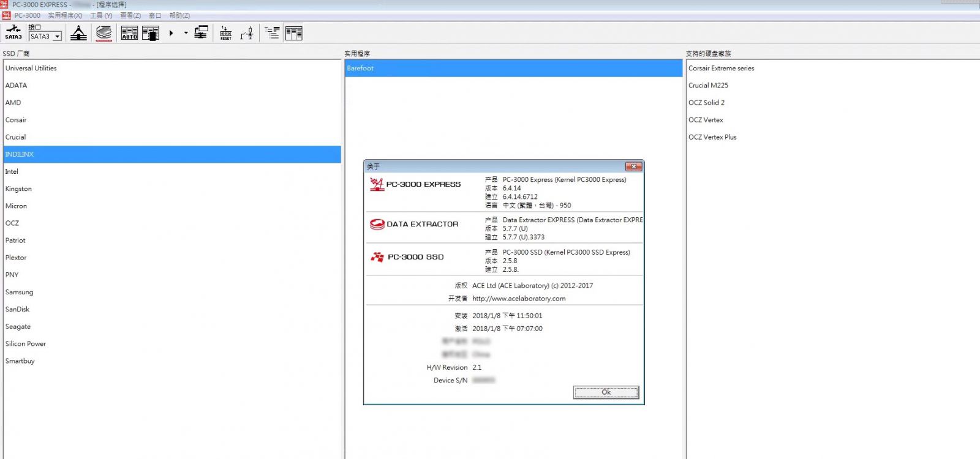Select the highlighted INDILINX vendor row

pos(172,154)
